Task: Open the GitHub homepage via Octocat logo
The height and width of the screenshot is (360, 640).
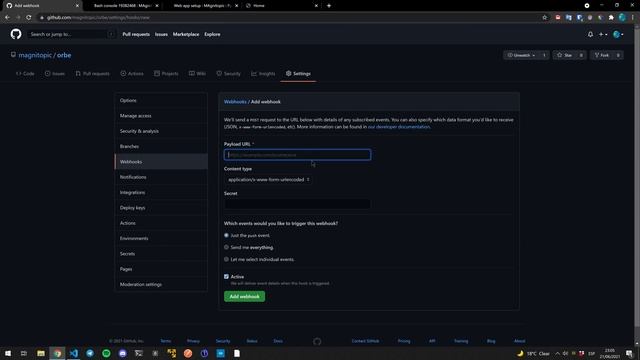Action: tap(16, 34)
